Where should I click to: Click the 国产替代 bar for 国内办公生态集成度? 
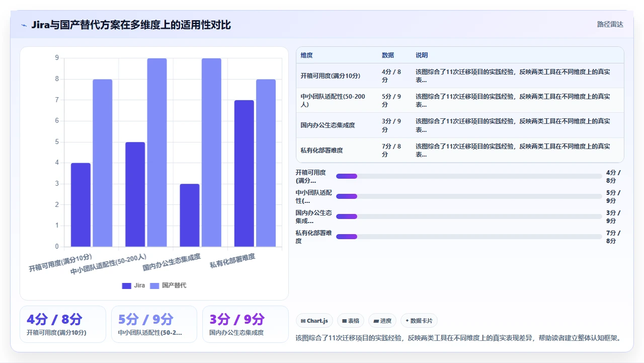[211, 153]
